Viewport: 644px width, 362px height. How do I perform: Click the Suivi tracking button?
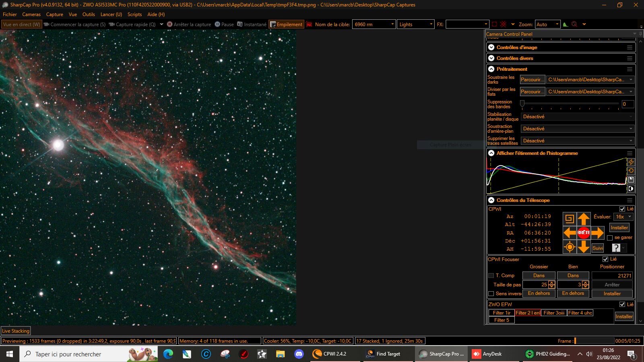point(598,248)
